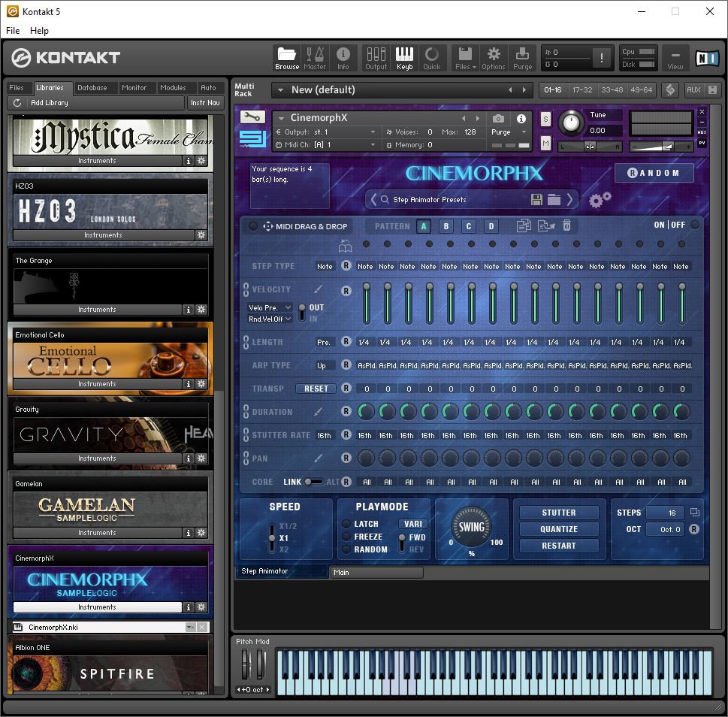Enable the LATCH playmode option
This screenshot has width=728, height=717.
click(x=346, y=524)
